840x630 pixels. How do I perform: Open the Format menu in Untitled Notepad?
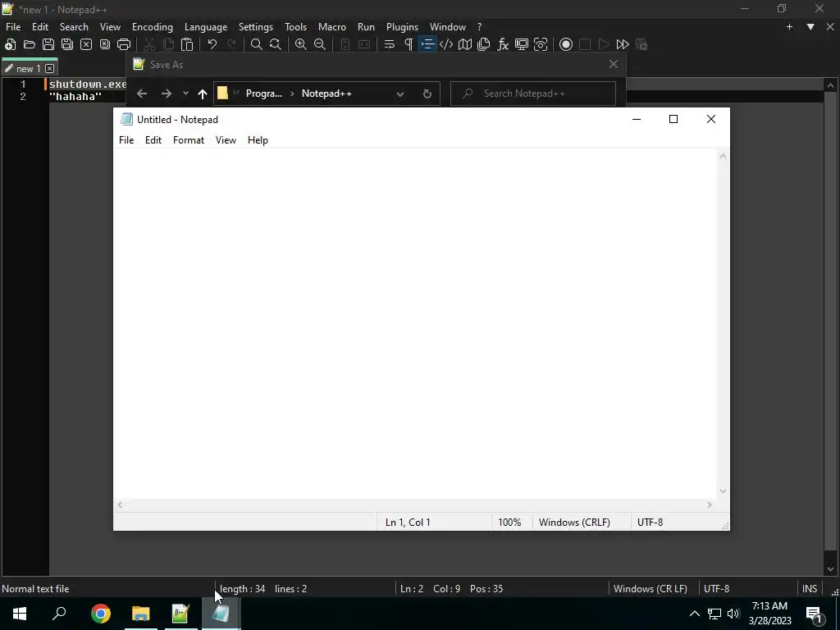(x=189, y=139)
